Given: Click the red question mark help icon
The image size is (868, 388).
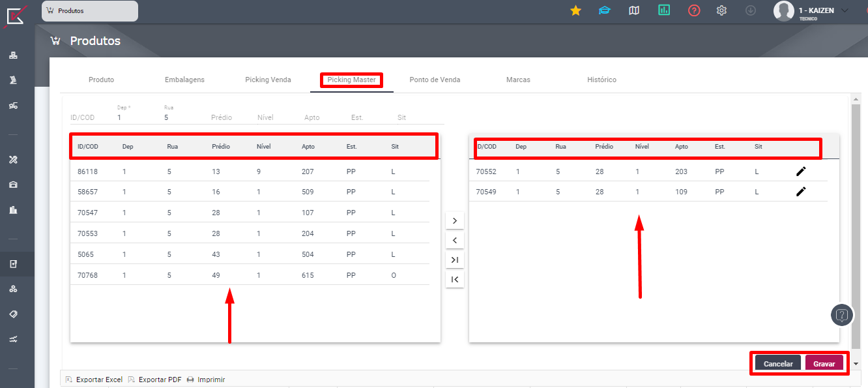Looking at the screenshot, I should coord(694,10).
